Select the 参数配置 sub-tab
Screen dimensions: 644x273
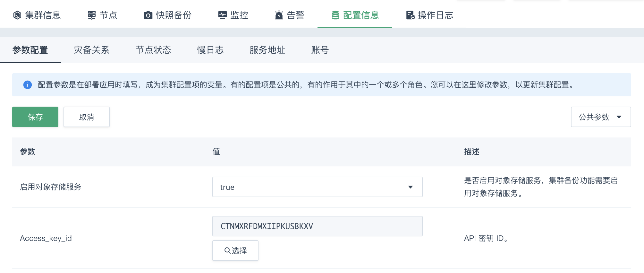click(30, 50)
